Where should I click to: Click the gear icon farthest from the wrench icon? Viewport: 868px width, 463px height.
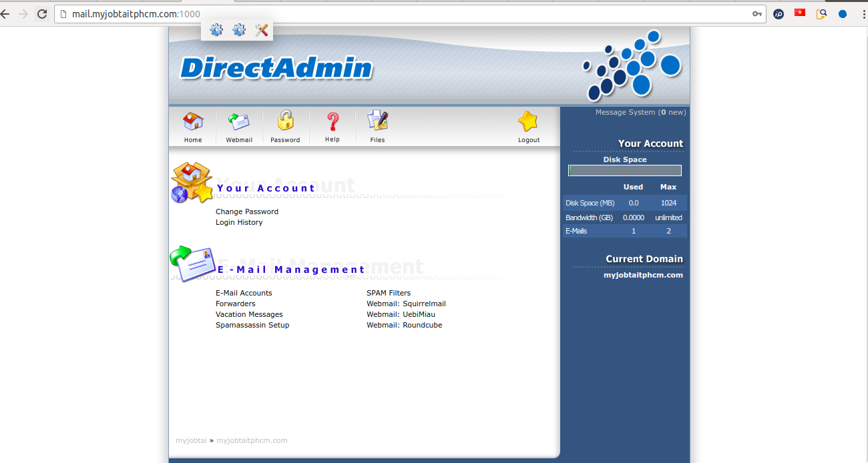pyautogui.click(x=216, y=30)
